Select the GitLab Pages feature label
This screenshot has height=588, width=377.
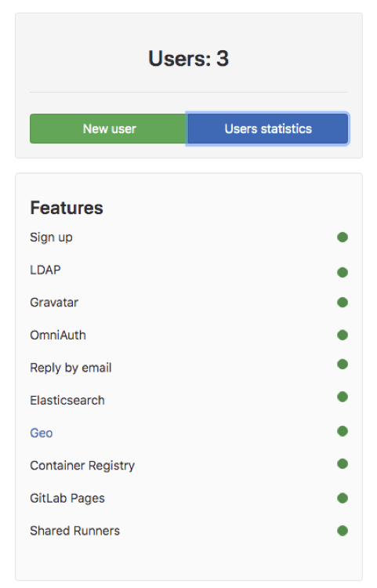67,499
